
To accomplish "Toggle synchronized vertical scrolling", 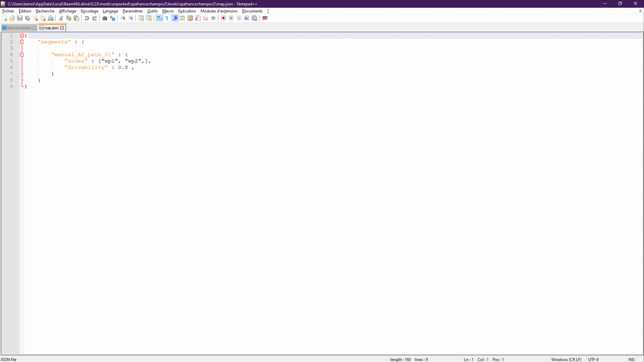I will click(141, 18).
